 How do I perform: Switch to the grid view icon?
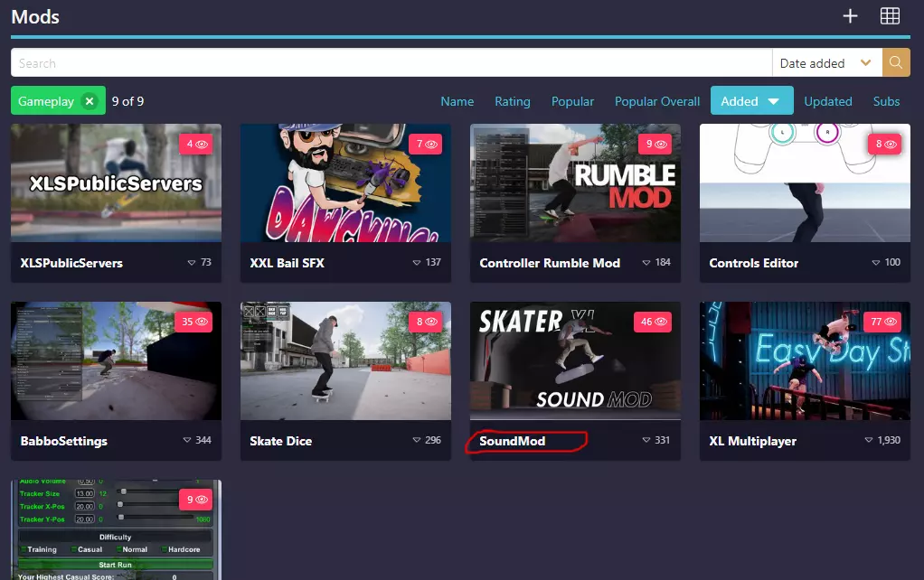coord(890,16)
